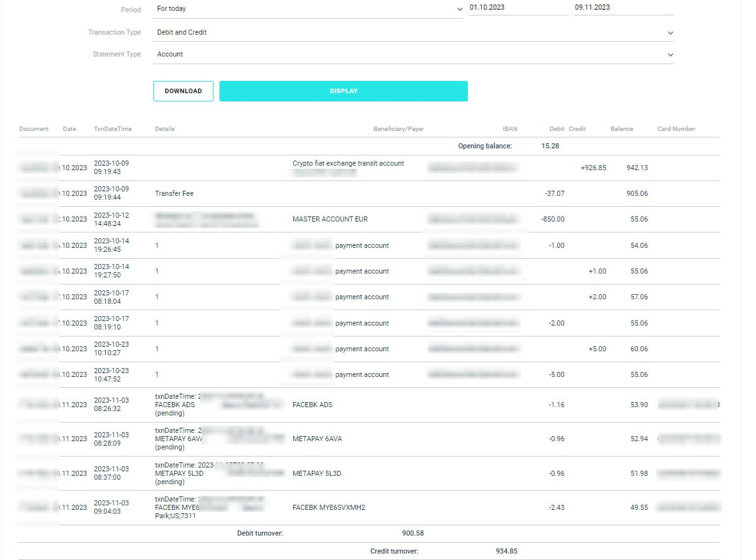Click the balance value 57.06

pyautogui.click(x=639, y=297)
